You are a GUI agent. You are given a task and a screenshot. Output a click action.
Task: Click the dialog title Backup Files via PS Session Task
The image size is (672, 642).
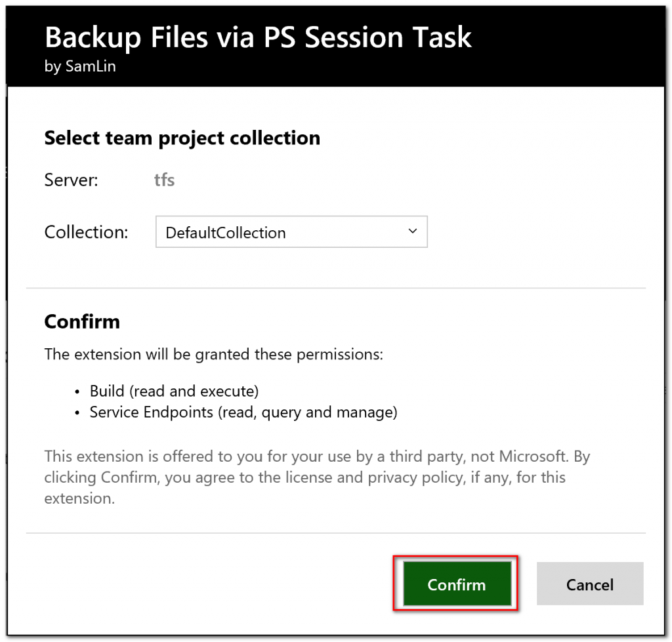click(x=258, y=37)
